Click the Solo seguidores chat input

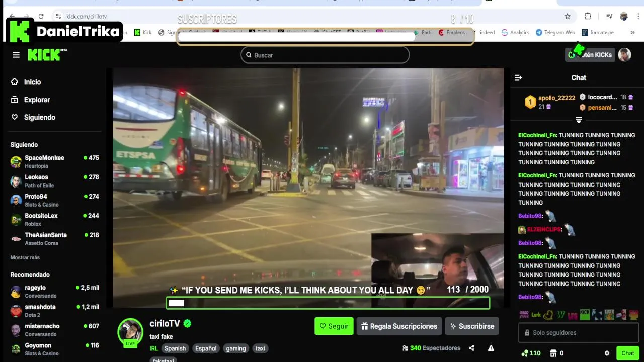579,333
